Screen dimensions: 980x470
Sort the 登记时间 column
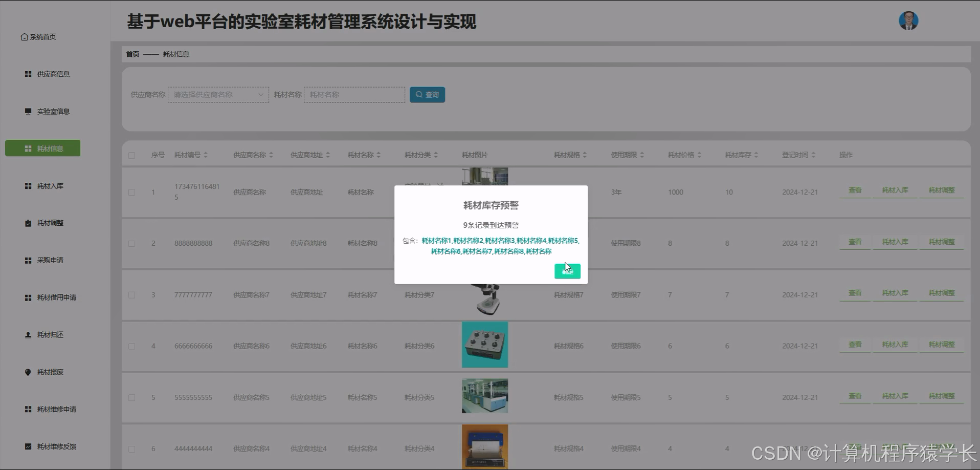click(814, 154)
